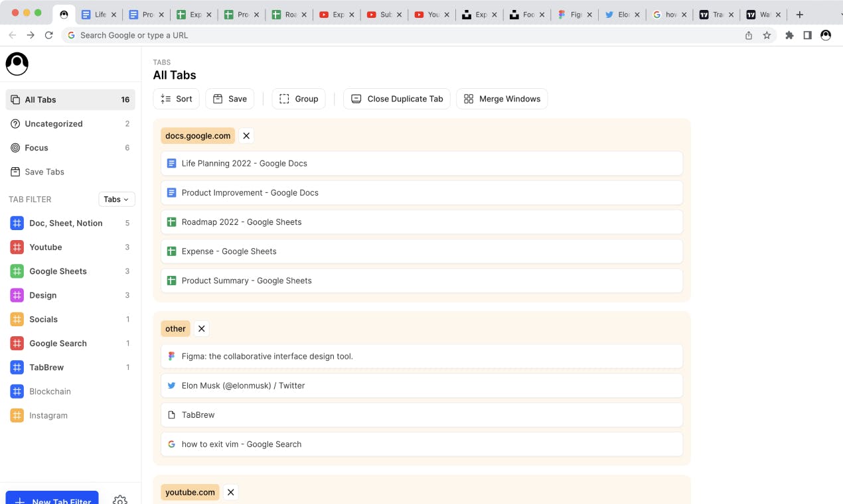Click the Sort button
The width and height of the screenshot is (843, 504).
[177, 99]
